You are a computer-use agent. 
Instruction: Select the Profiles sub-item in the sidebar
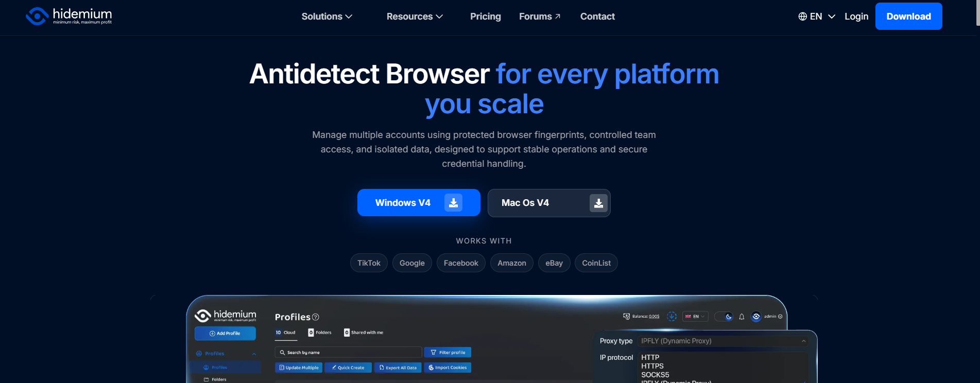click(226, 368)
